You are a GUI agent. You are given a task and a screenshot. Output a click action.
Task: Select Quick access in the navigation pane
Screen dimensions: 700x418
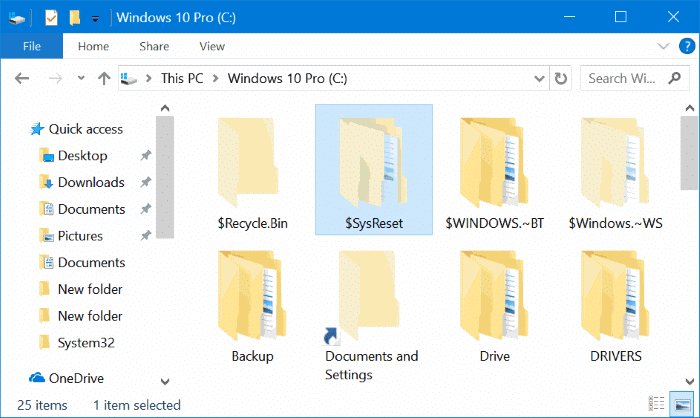click(76, 129)
